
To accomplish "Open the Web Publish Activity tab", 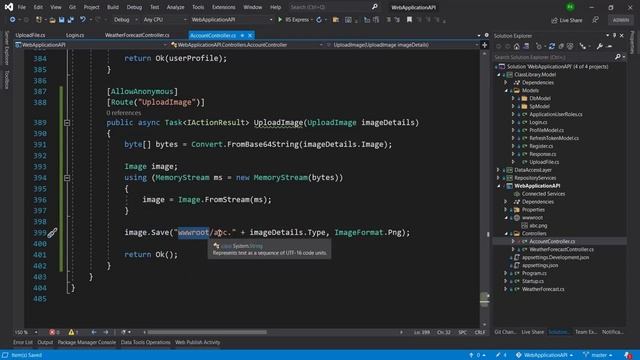I will click(198, 342).
